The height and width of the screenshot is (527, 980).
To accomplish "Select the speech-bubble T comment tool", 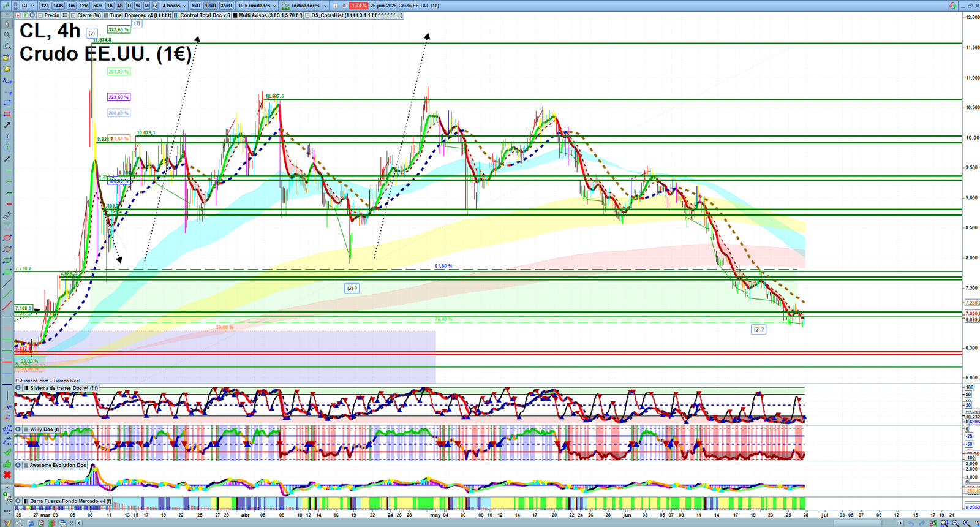I will tap(7, 148).
